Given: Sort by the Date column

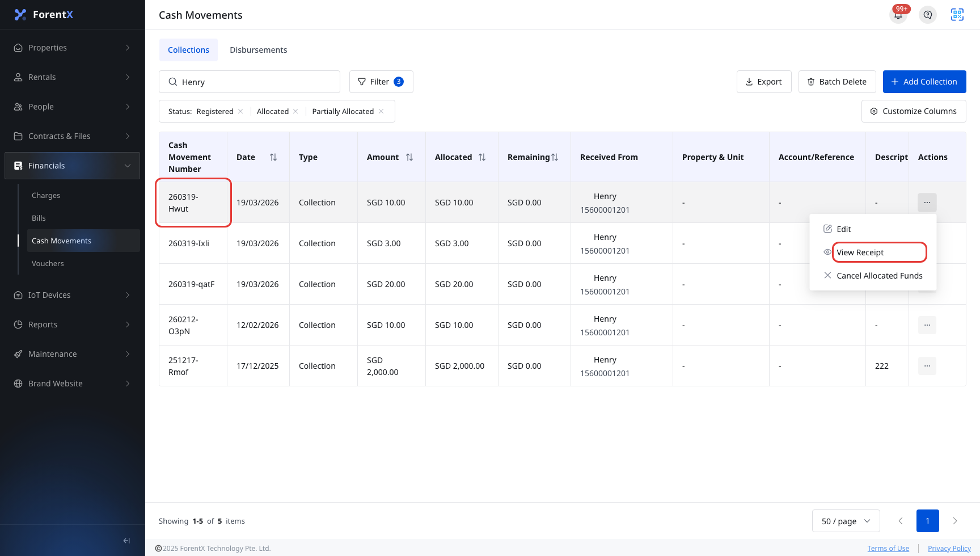Looking at the screenshot, I should (x=273, y=157).
